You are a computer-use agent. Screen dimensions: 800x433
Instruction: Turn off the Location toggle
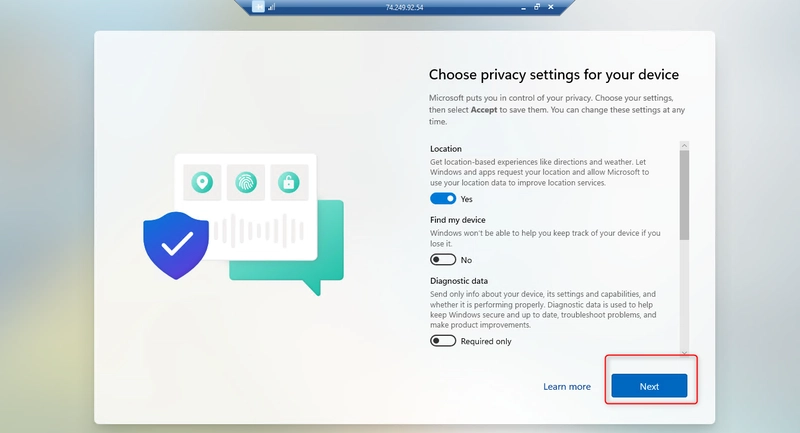click(x=443, y=198)
